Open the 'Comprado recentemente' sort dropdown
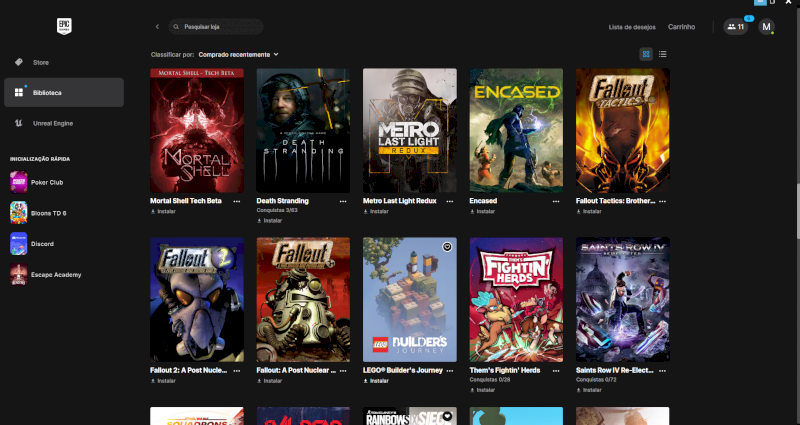The width and height of the screenshot is (800, 425). click(238, 54)
